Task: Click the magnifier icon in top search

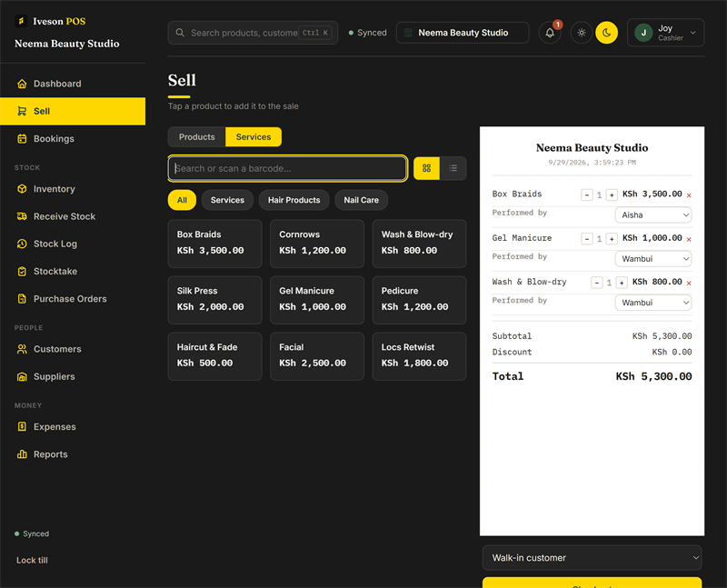Action: pyautogui.click(x=180, y=33)
